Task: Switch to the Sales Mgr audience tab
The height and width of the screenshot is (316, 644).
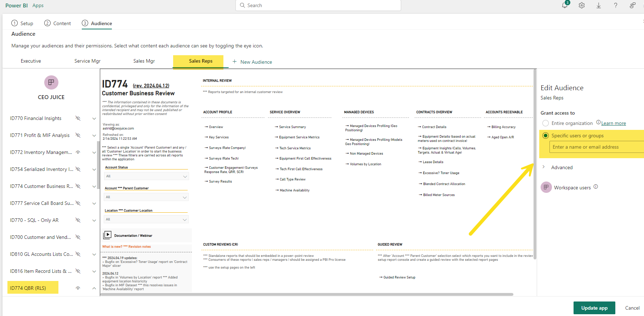Action: coord(144,61)
